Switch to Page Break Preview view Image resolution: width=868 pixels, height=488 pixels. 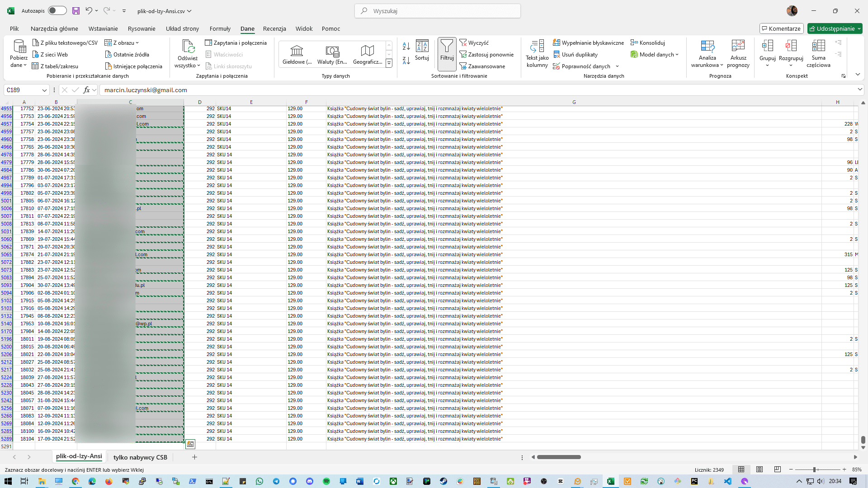click(x=778, y=469)
